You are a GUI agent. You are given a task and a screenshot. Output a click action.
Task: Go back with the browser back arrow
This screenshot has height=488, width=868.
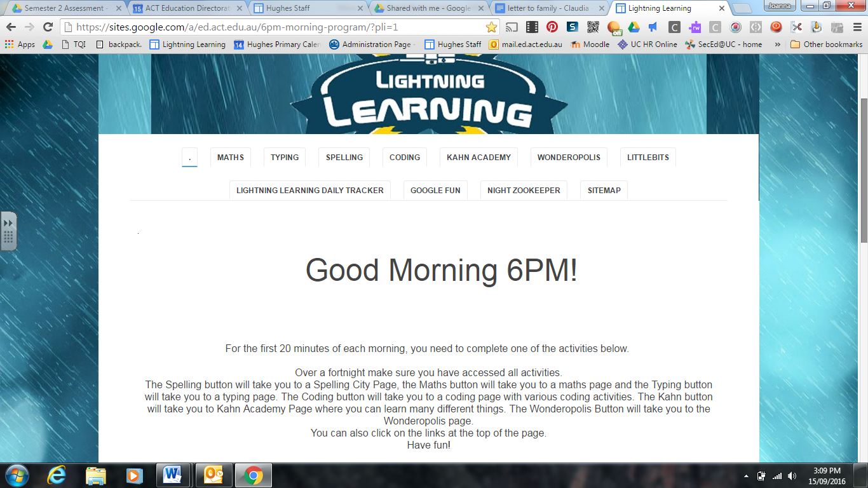tap(11, 27)
